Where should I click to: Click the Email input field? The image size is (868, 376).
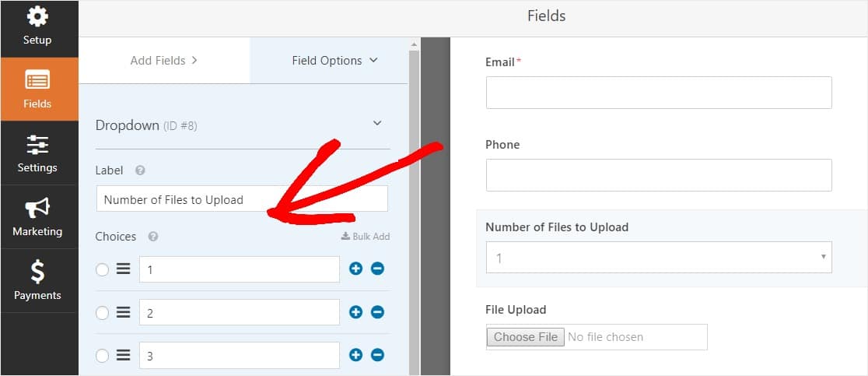click(x=658, y=93)
